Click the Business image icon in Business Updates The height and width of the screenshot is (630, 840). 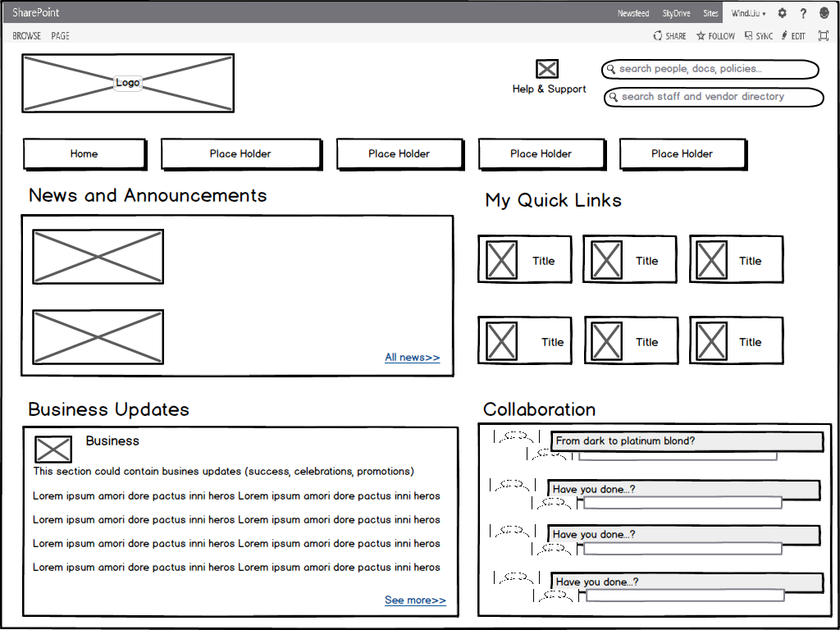click(53, 450)
